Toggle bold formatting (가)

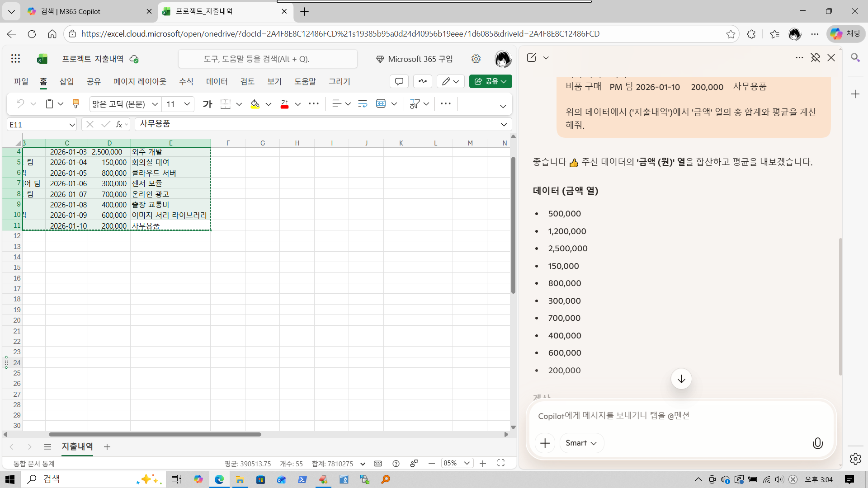click(207, 104)
